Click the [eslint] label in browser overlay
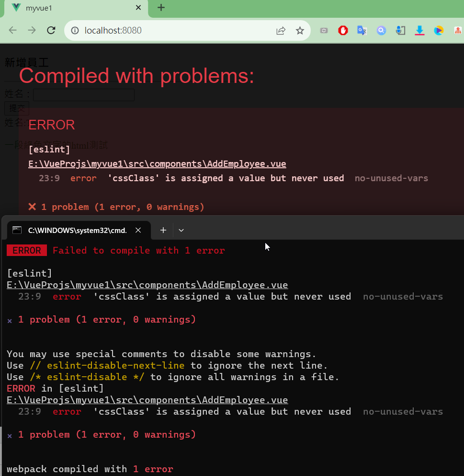This screenshot has width=464, height=476. (x=49, y=150)
